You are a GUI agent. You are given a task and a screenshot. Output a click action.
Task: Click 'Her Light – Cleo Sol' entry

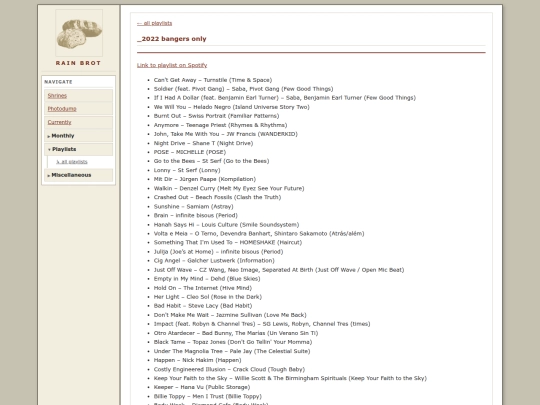[x=208, y=297]
